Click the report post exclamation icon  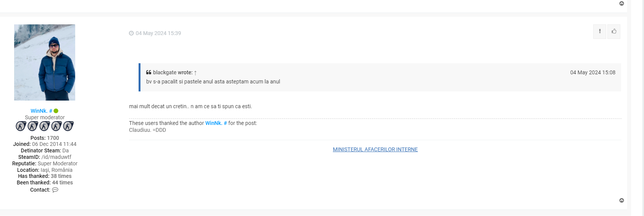pyautogui.click(x=600, y=32)
